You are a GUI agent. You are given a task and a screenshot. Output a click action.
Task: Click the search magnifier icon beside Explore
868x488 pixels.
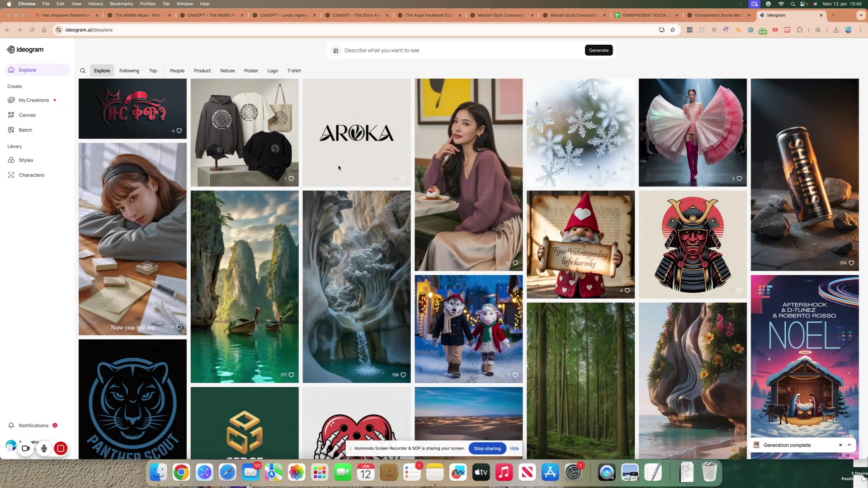coord(83,70)
